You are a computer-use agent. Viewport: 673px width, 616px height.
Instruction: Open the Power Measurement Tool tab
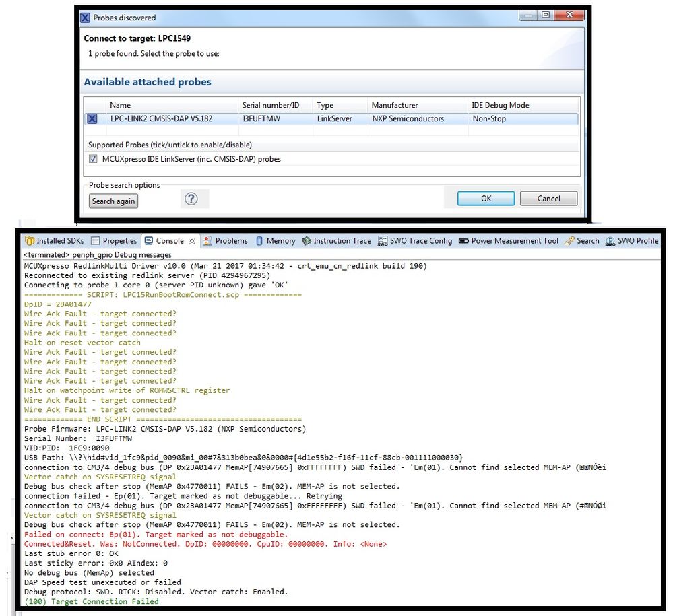pyautogui.click(x=509, y=240)
